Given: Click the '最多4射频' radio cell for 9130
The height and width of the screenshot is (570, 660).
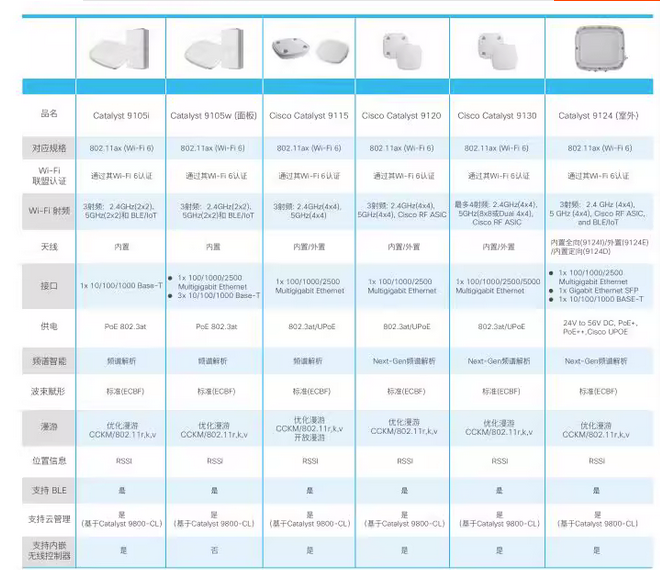Looking at the screenshot, I should (496, 213).
